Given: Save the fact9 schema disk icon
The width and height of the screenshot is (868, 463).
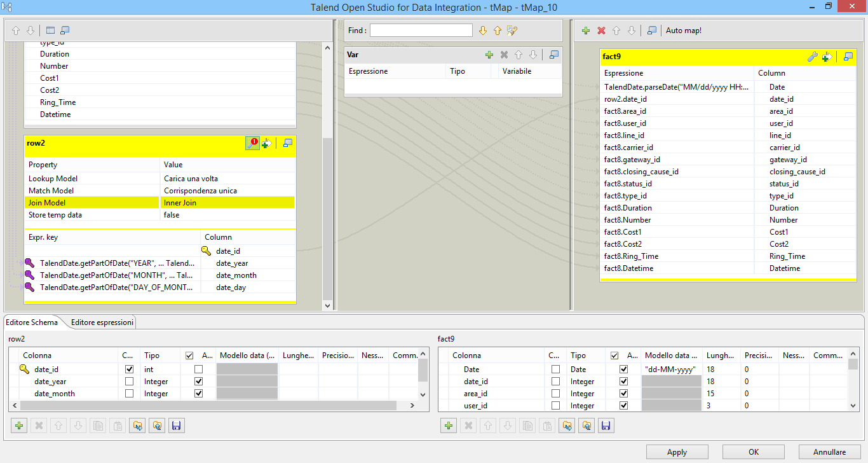Looking at the screenshot, I should [606, 425].
